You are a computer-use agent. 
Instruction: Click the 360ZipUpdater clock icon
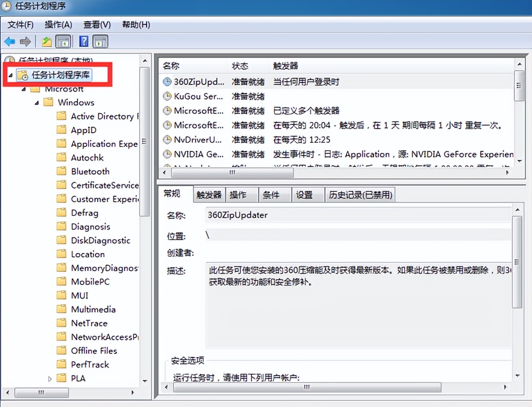(167, 82)
